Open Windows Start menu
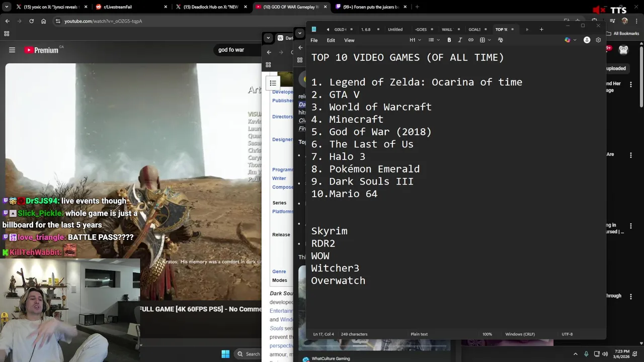The width and height of the screenshot is (644, 362). click(225, 353)
